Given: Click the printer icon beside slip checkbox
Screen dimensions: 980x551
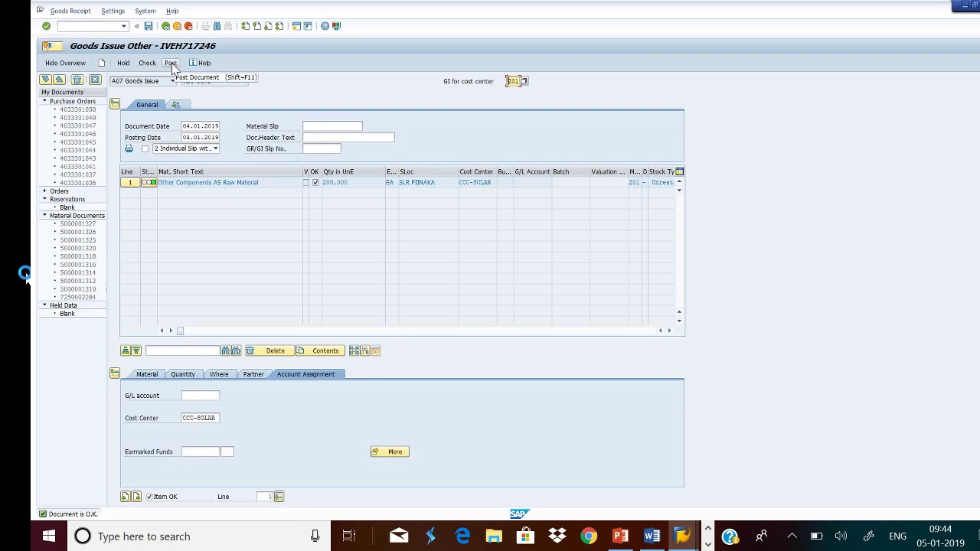Looking at the screenshot, I should click(129, 148).
